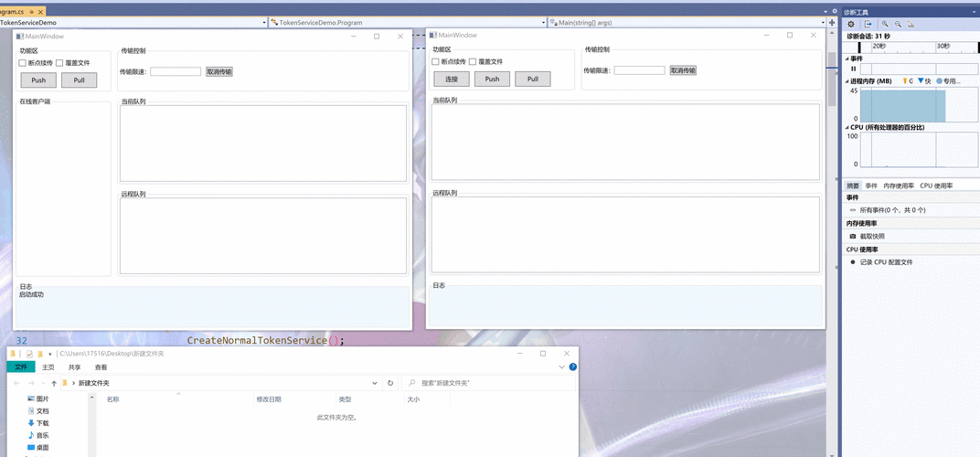Enable 覆盖文件 checkbox in left window

pyautogui.click(x=59, y=63)
